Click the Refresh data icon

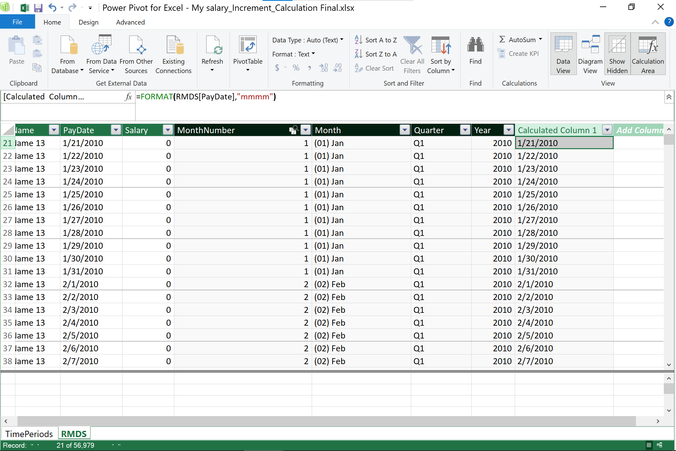click(213, 46)
